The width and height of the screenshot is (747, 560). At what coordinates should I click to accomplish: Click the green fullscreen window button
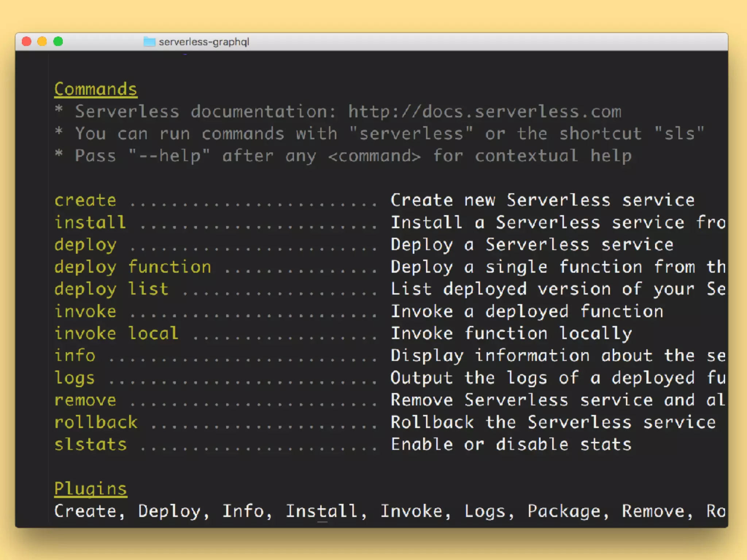58,42
